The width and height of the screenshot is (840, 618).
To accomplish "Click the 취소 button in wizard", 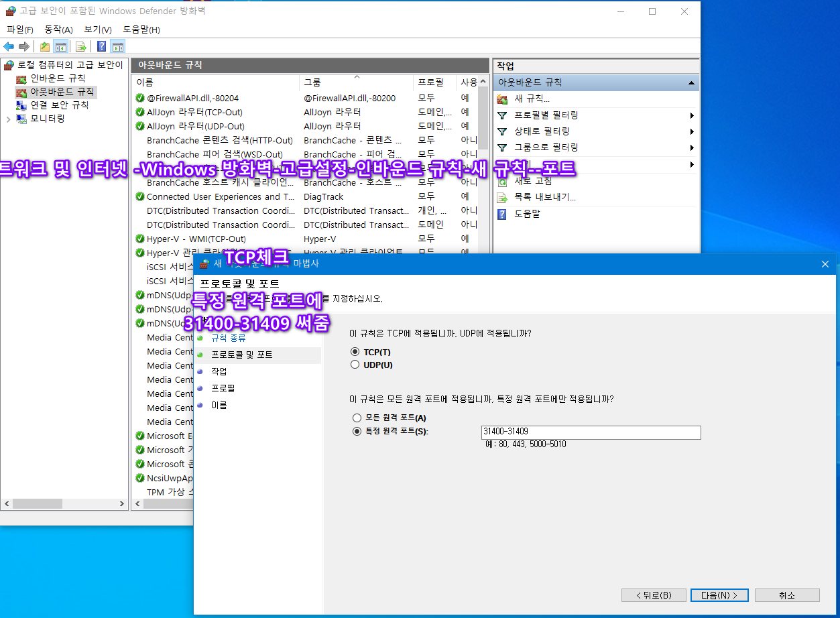I will (x=787, y=595).
